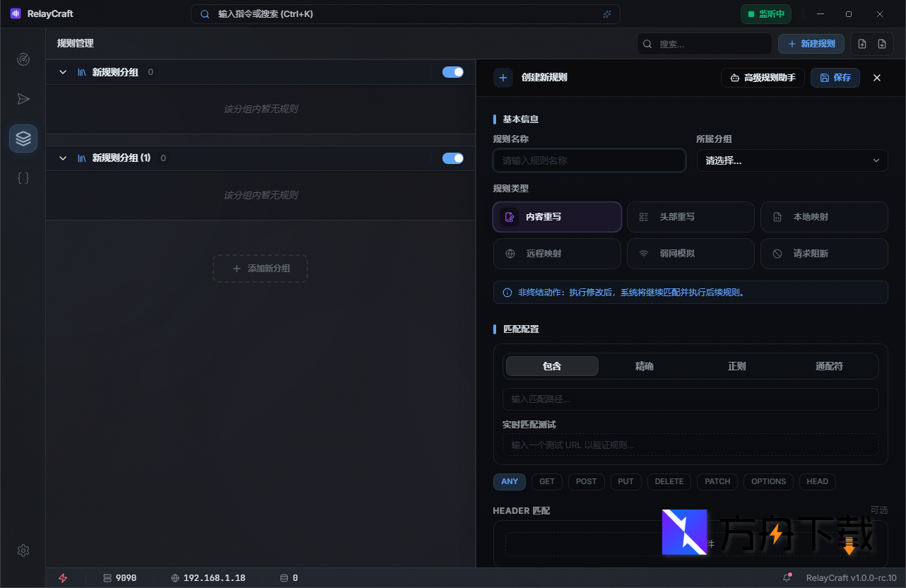Viewport: 906px width, 588px height.
Task: Turn off the 新规则分组 (1) switch
Action: [x=453, y=158]
